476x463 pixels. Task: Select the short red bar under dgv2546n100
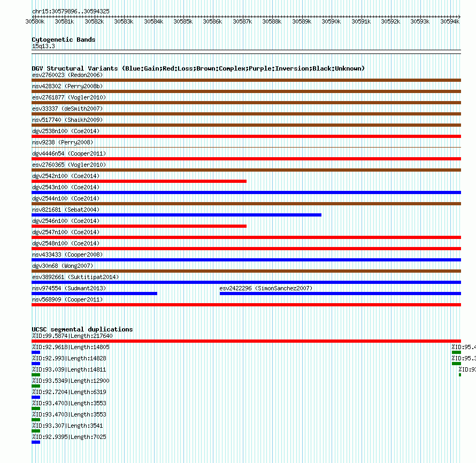tap(139, 226)
